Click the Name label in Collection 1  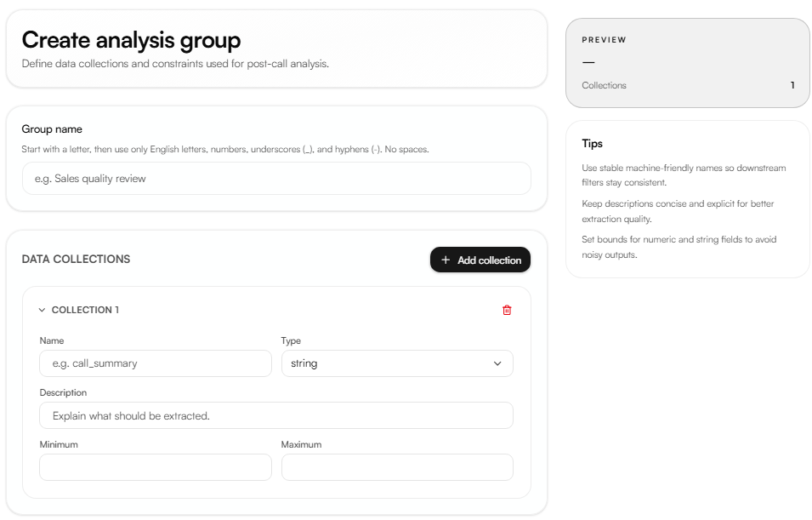pos(52,340)
